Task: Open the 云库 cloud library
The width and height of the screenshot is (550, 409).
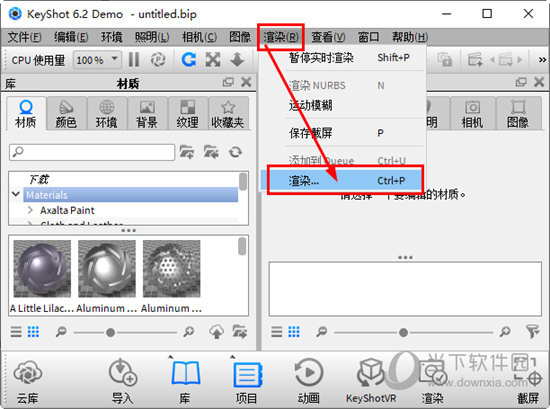Action: click(x=28, y=381)
